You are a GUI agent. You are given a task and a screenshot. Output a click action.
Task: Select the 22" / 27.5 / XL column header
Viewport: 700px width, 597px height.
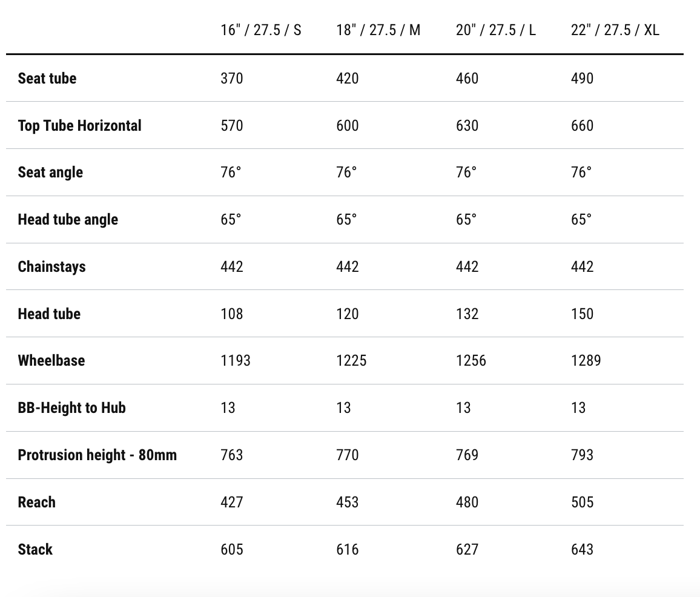click(615, 30)
